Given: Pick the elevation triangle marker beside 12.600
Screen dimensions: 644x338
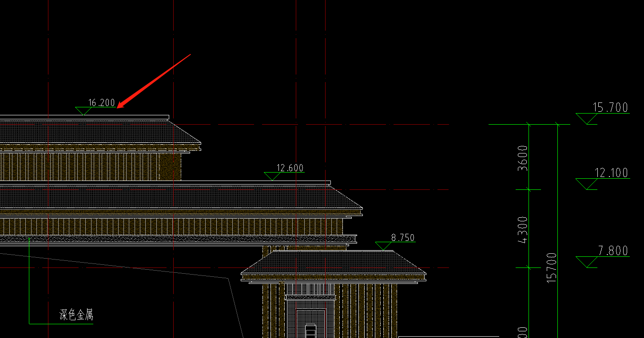Looking at the screenshot, I should click(x=272, y=176).
